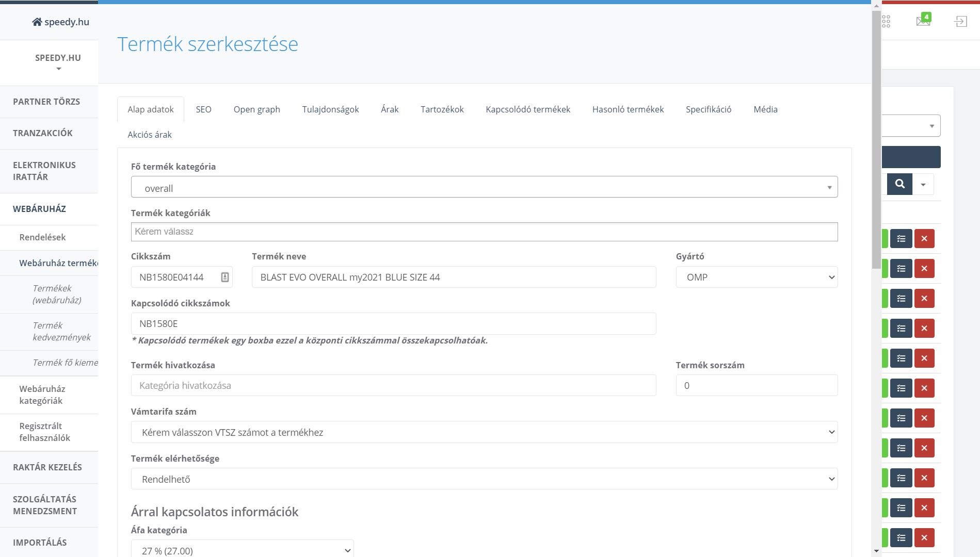Click the dark search magnifier button

click(x=899, y=184)
